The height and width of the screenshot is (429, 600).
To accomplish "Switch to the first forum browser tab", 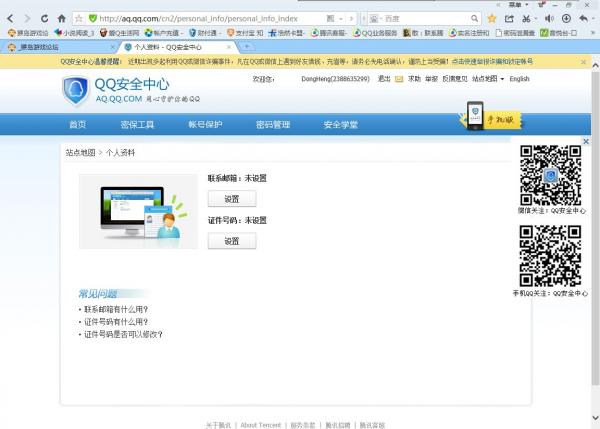I will 57,47.
